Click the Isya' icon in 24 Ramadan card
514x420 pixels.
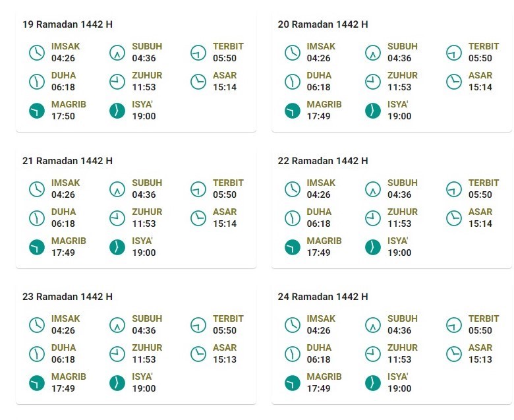point(373,382)
